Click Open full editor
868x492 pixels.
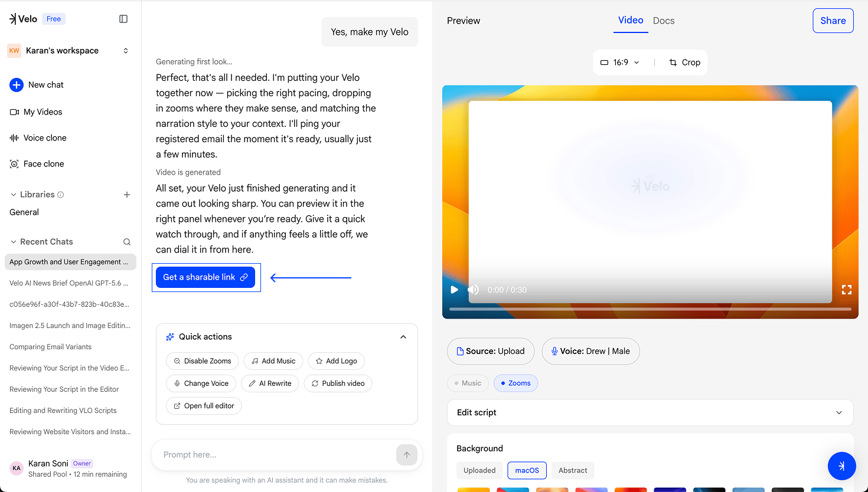(204, 406)
